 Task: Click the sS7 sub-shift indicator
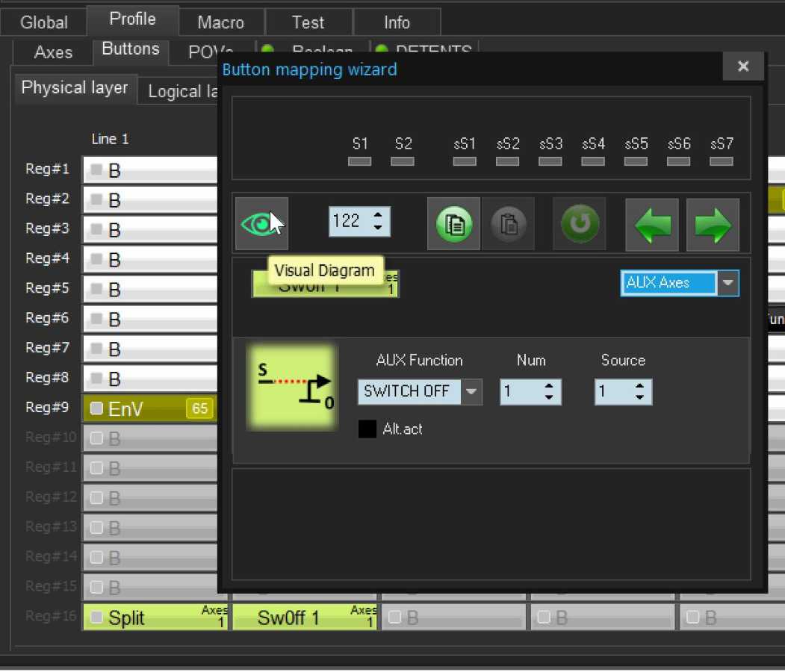pyautogui.click(x=722, y=161)
